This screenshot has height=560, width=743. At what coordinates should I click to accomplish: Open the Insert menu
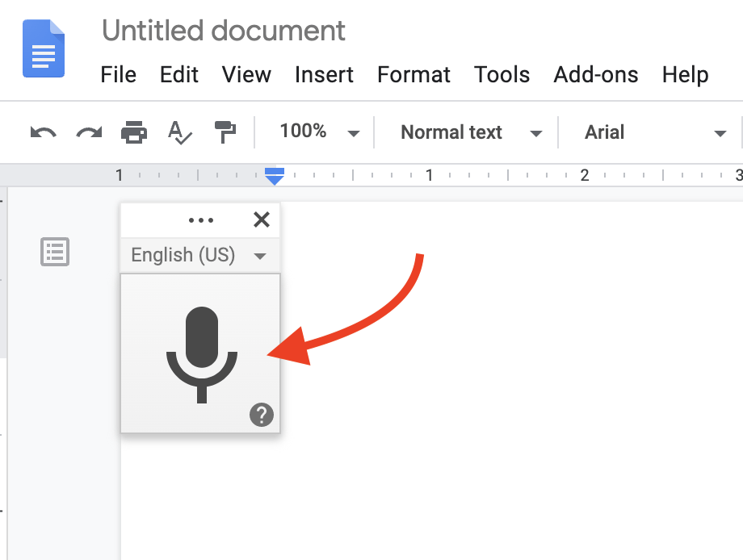pyautogui.click(x=324, y=75)
